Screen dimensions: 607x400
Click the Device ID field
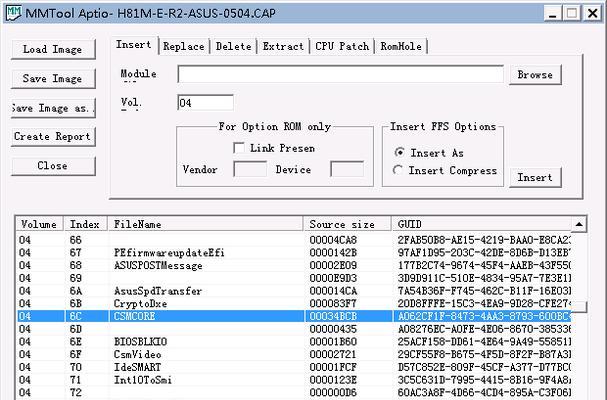(x=347, y=169)
